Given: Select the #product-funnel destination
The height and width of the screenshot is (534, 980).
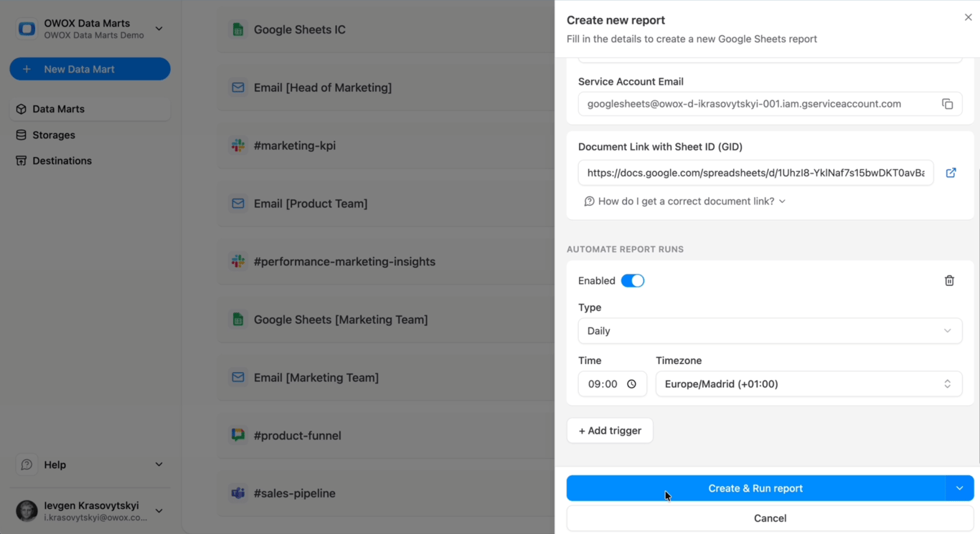Looking at the screenshot, I should 386,435.
